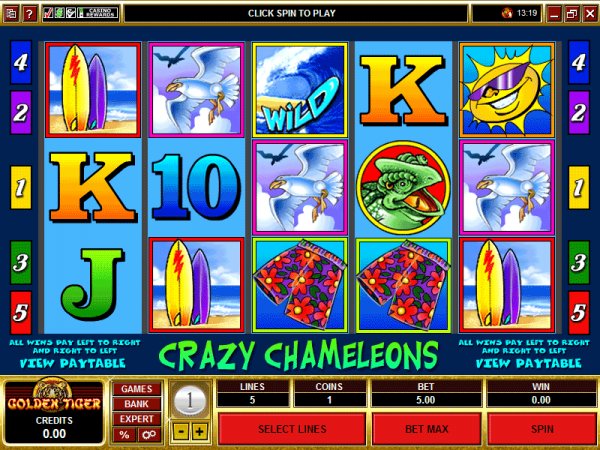
Task: Open the menu icon in top-left corner
Action: tap(11, 14)
